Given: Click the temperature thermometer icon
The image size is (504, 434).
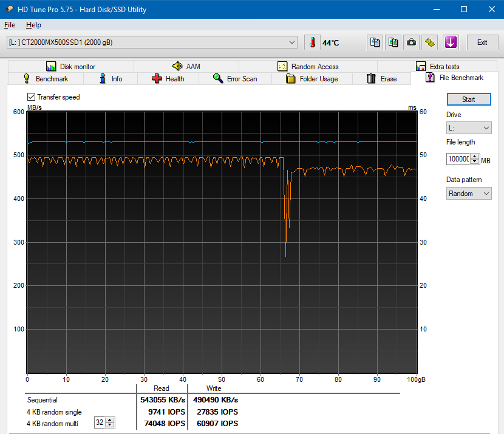Looking at the screenshot, I should (x=312, y=42).
